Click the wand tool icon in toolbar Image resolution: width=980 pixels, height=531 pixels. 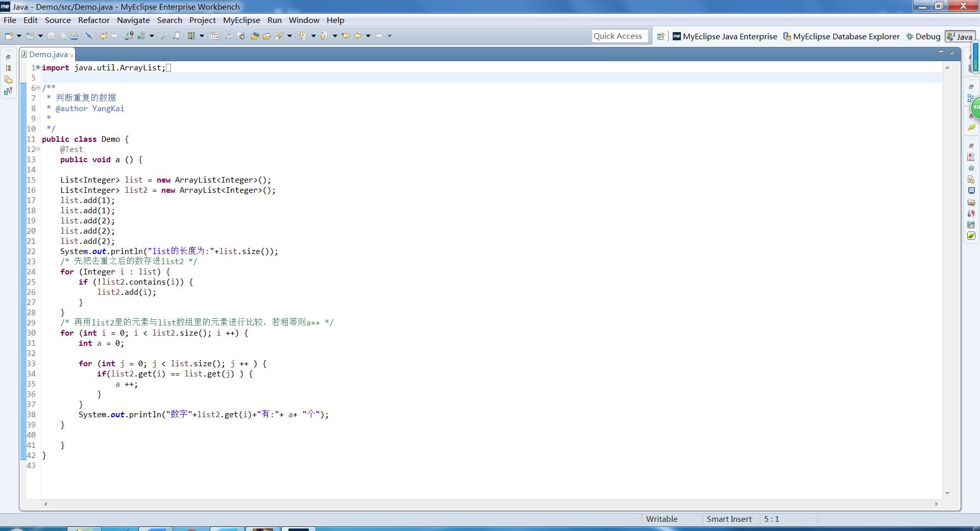pyautogui.click(x=164, y=36)
